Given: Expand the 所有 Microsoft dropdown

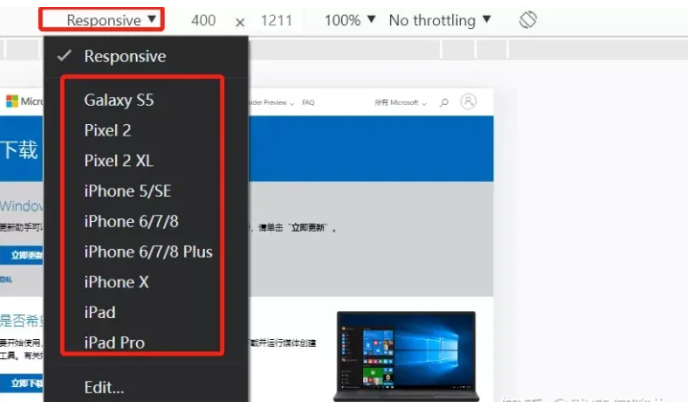Looking at the screenshot, I should pyautogui.click(x=400, y=102).
